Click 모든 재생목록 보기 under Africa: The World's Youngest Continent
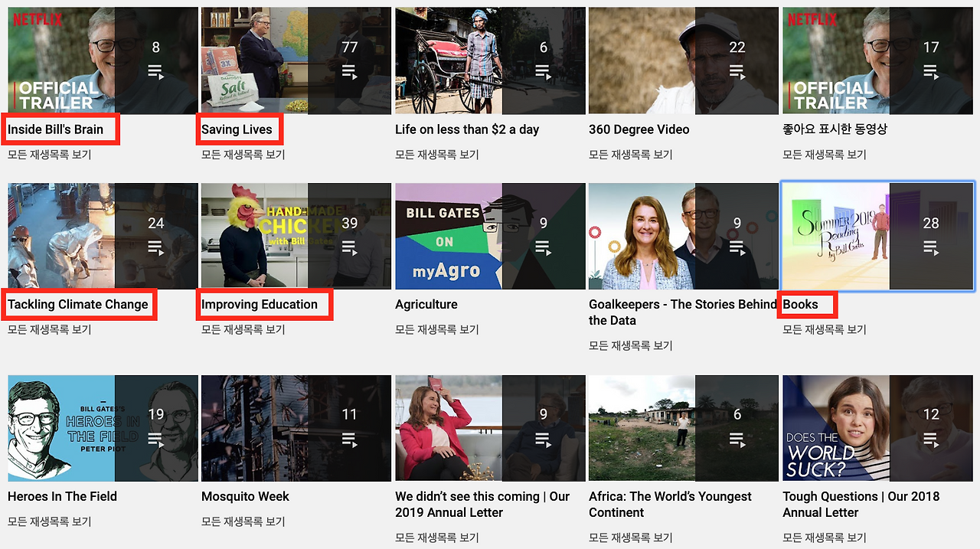The height and width of the screenshot is (549, 980). (633, 538)
